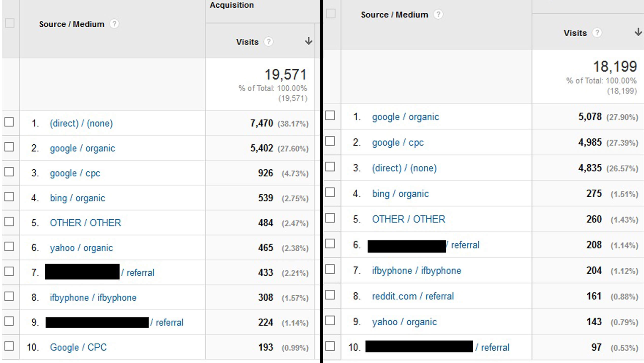Open right google / cpc link

point(398,143)
